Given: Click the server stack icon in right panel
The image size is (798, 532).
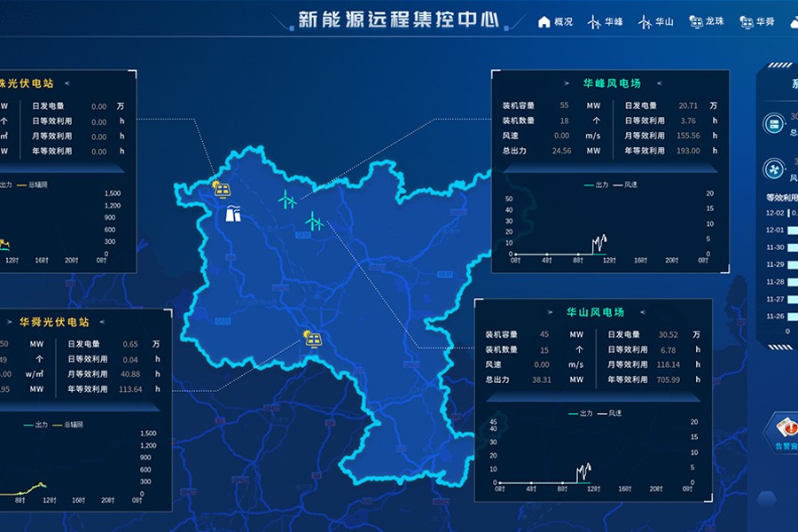Looking at the screenshot, I should tap(773, 124).
